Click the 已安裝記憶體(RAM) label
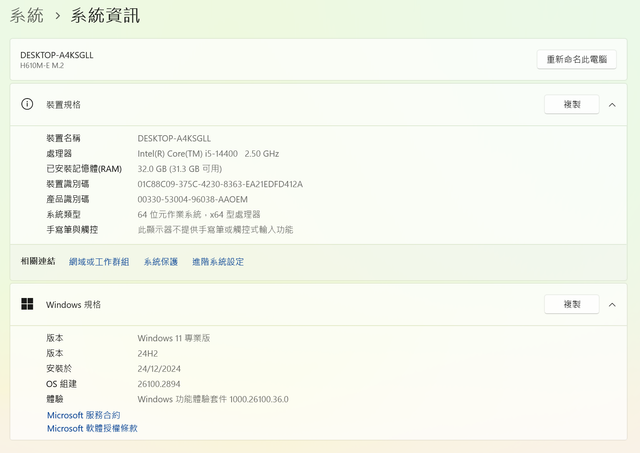640x453 pixels. click(84, 169)
